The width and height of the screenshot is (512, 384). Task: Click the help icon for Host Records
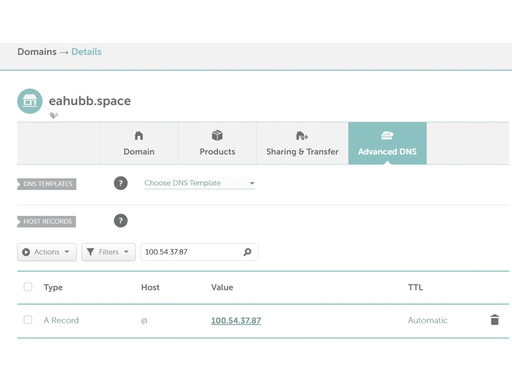121,221
